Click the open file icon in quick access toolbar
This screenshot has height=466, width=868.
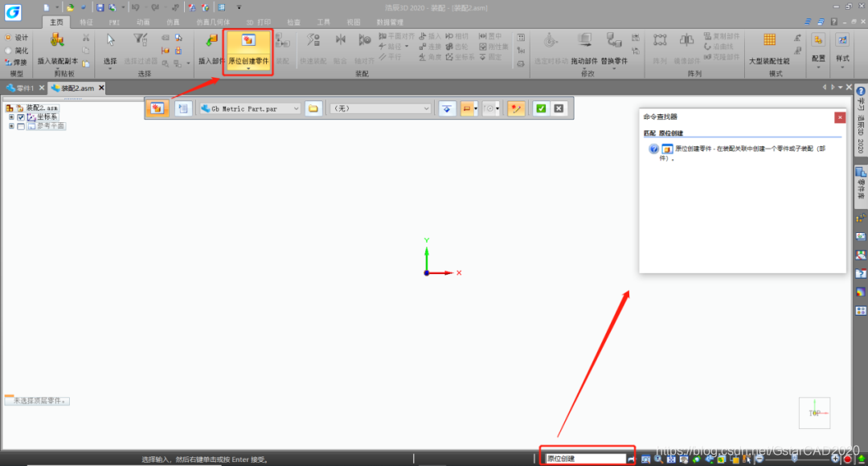click(70, 8)
